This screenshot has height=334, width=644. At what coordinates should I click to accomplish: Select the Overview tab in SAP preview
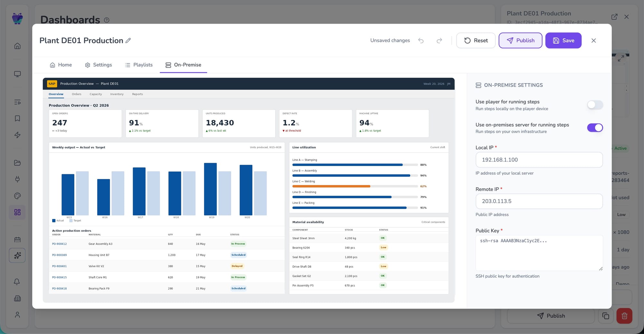(x=56, y=94)
